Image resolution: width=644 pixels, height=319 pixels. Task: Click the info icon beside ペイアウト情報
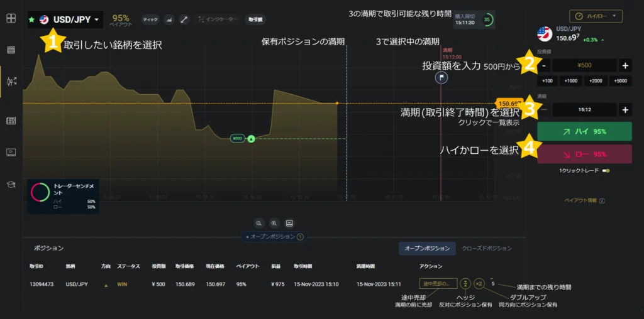tap(602, 201)
